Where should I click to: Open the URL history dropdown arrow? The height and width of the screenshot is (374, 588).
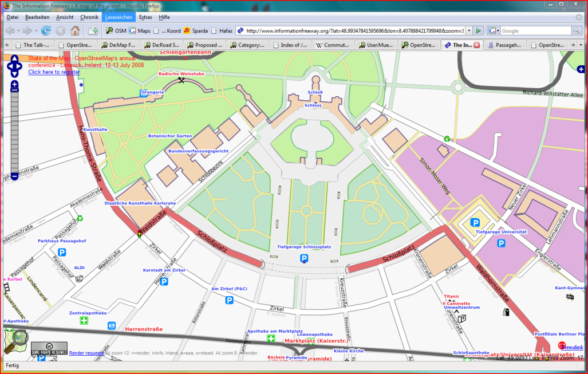(469, 31)
